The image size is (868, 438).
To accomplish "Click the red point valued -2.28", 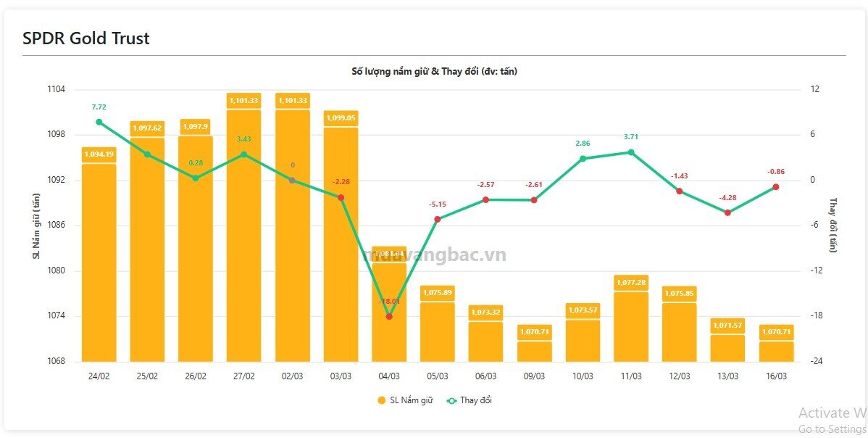I will [x=341, y=198].
